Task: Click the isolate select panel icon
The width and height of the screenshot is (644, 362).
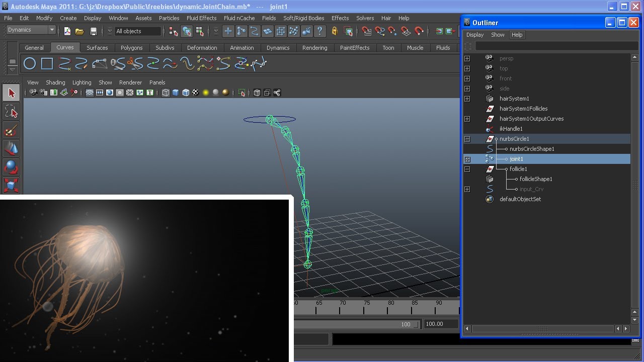Action: point(242,93)
